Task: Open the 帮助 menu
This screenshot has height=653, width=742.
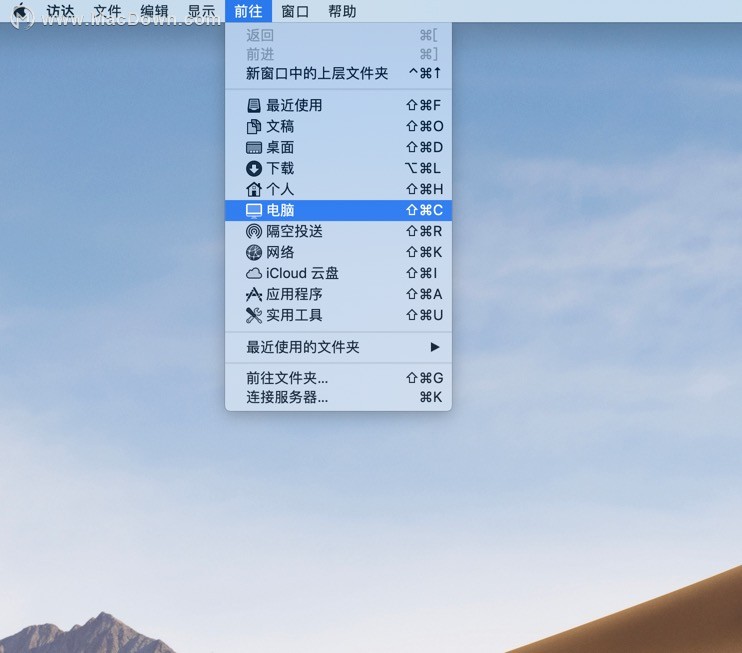Action: tap(342, 11)
